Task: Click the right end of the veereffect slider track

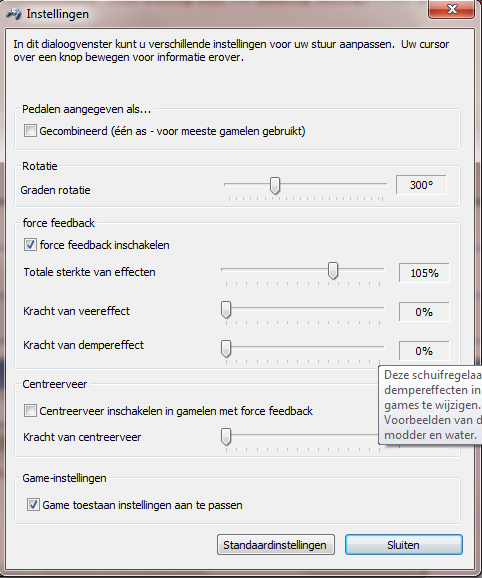Action: (382, 308)
